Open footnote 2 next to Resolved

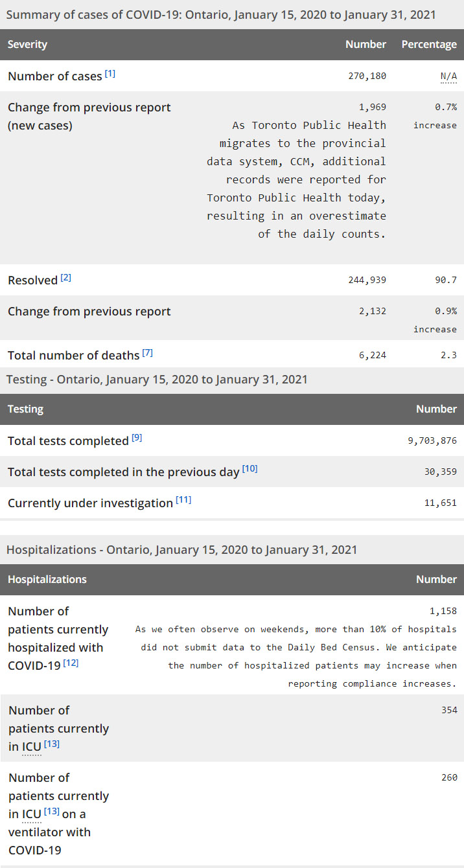[x=66, y=278]
